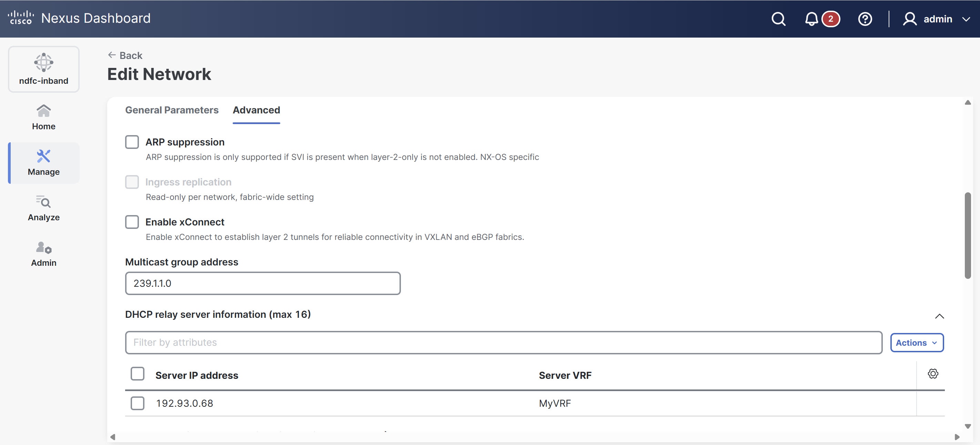This screenshot has height=445, width=980.
Task: Click the MyVRF cell
Action: tap(555, 403)
